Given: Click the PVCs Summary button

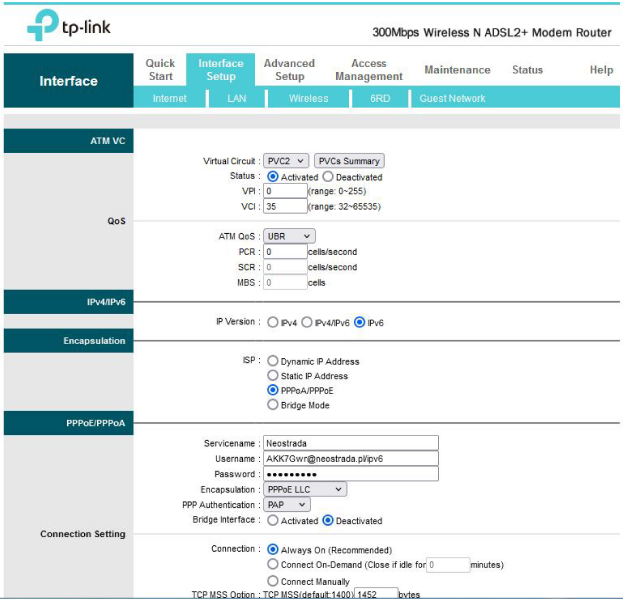Looking at the screenshot, I should pyautogui.click(x=349, y=161).
